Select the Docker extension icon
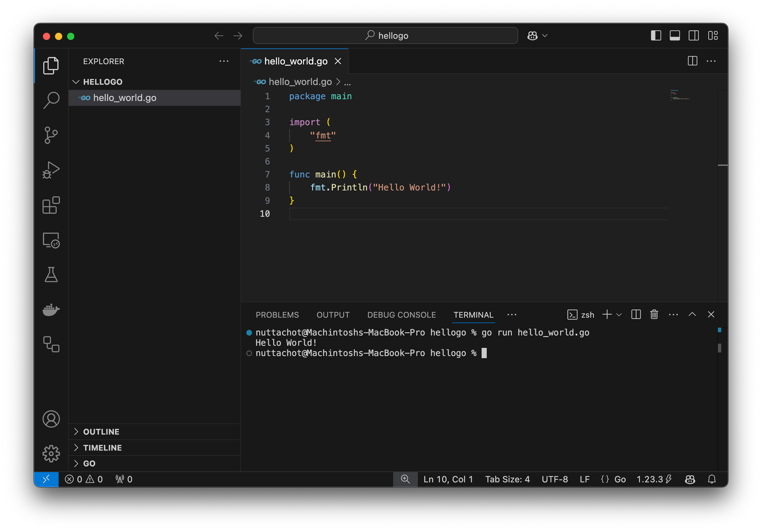762x532 pixels. coord(51,310)
